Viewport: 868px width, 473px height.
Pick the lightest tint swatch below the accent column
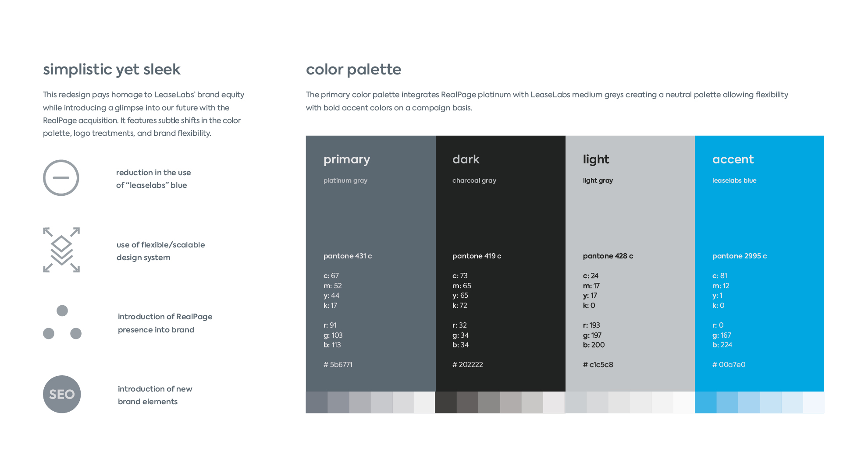814,402
